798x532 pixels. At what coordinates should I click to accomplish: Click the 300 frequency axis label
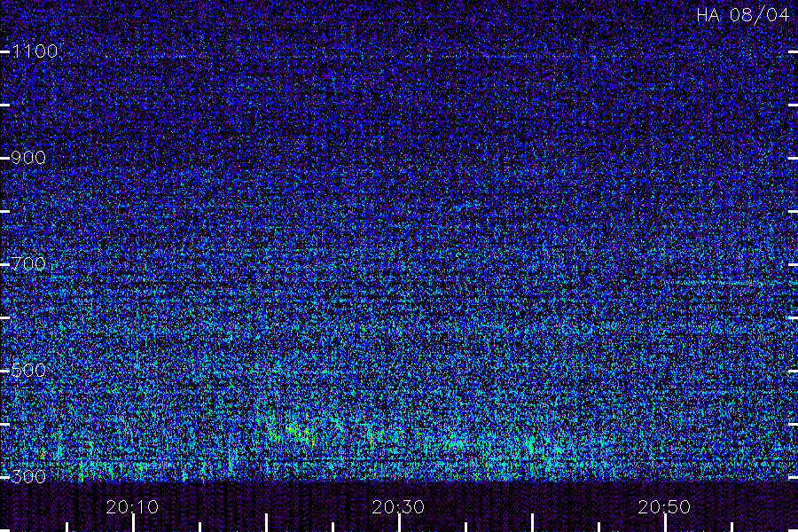pyautogui.click(x=28, y=477)
